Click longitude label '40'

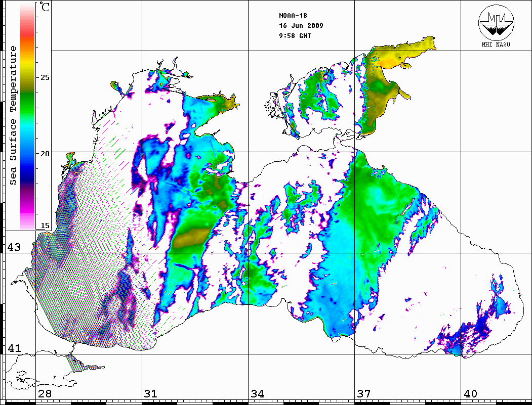pyautogui.click(x=470, y=393)
